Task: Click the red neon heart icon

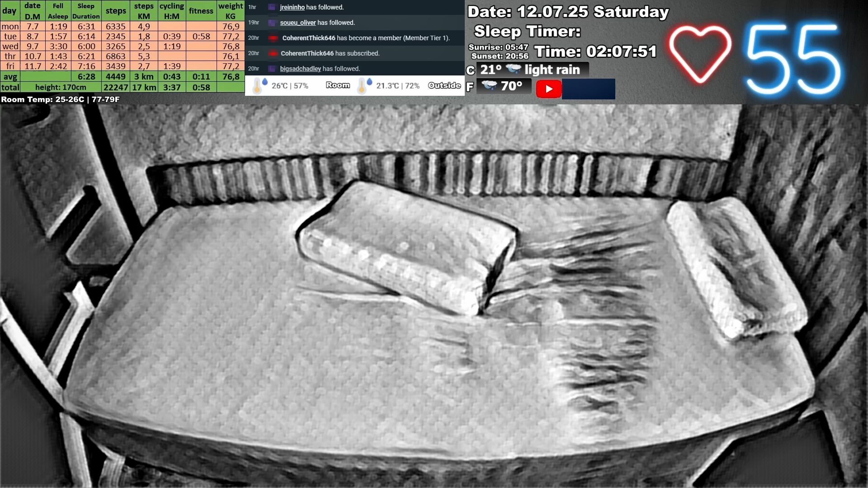Action: tap(700, 54)
